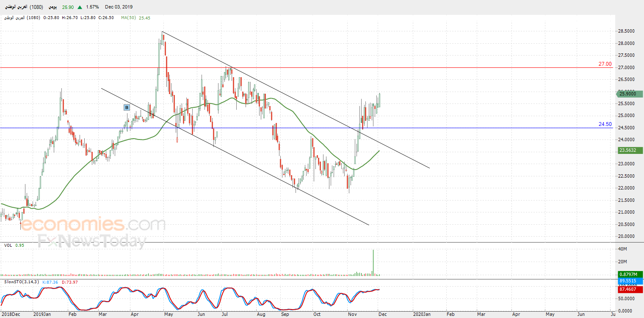Image resolution: width=644 pixels, height=318 pixels.
Task: Click the 40M volume axis label
Action: coord(622,249)
